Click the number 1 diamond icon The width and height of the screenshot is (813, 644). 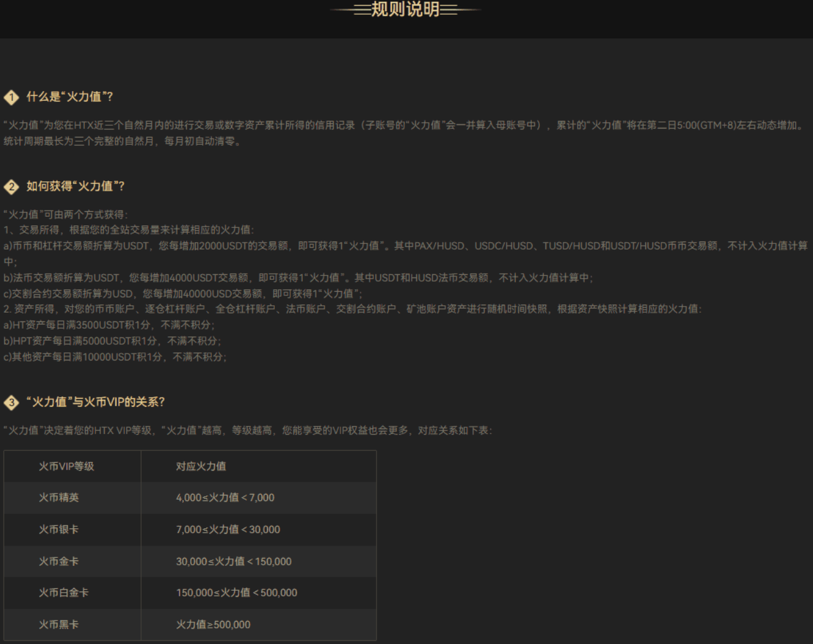[11, 97]
